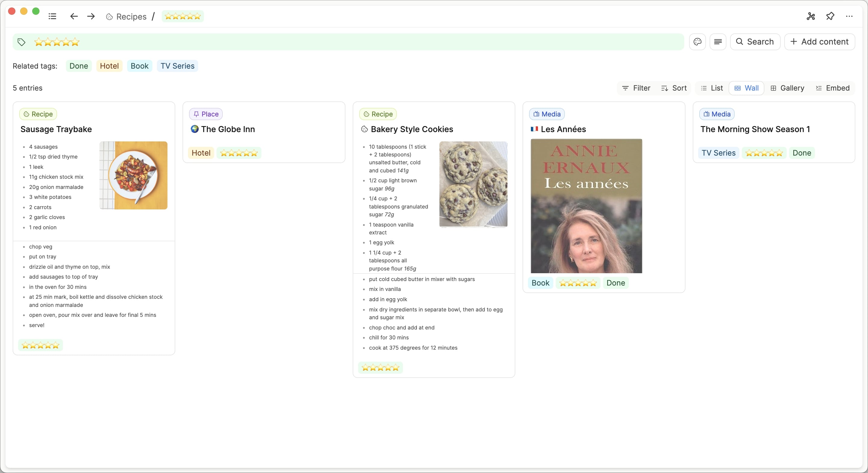Screen dimensions: 868x473
Task: Click the Recipe badge on Sausage Traybake
Action: click(38, 114)
